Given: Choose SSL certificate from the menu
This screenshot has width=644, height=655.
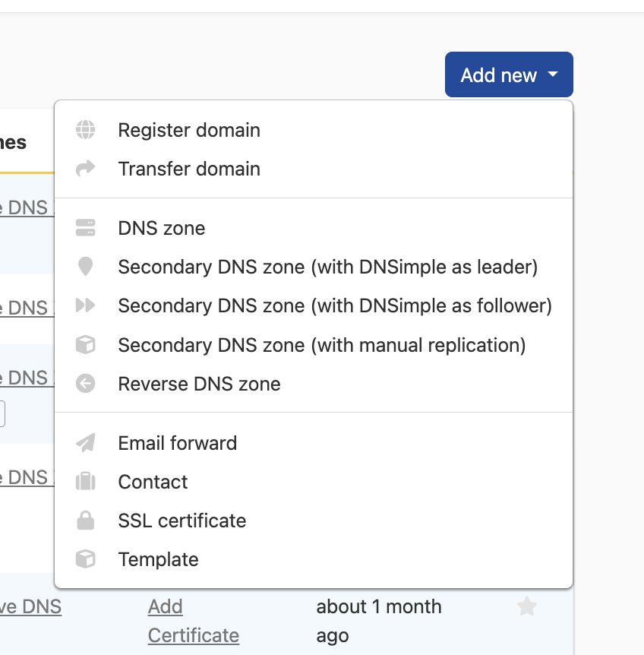Looking at the screenshot, I should 182,521.
